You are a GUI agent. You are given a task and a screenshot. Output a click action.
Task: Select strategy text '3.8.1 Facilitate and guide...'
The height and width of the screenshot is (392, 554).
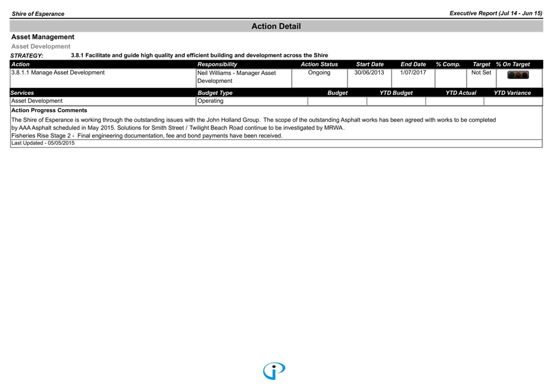(x=199, y=55)
